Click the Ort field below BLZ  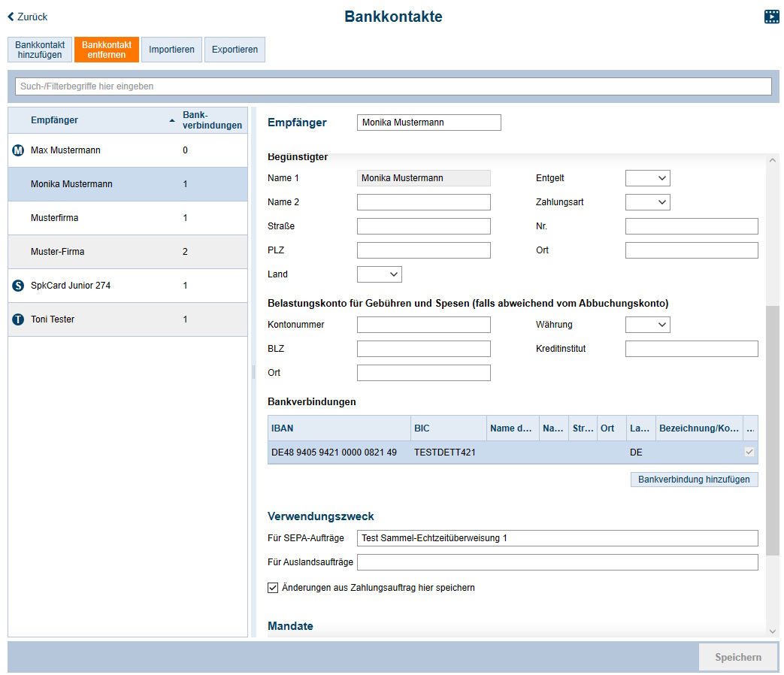coord(423,373)
